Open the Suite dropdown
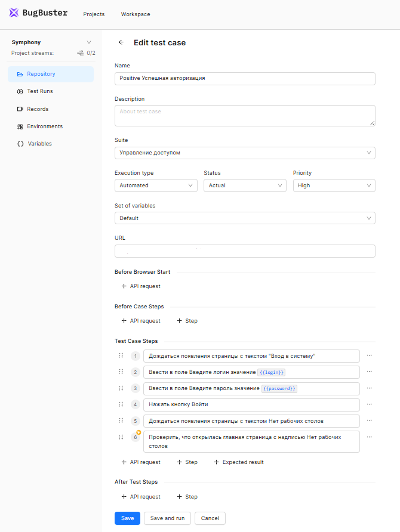The height and width of the screenshot is (532, 400). click(x=245, y=153)
